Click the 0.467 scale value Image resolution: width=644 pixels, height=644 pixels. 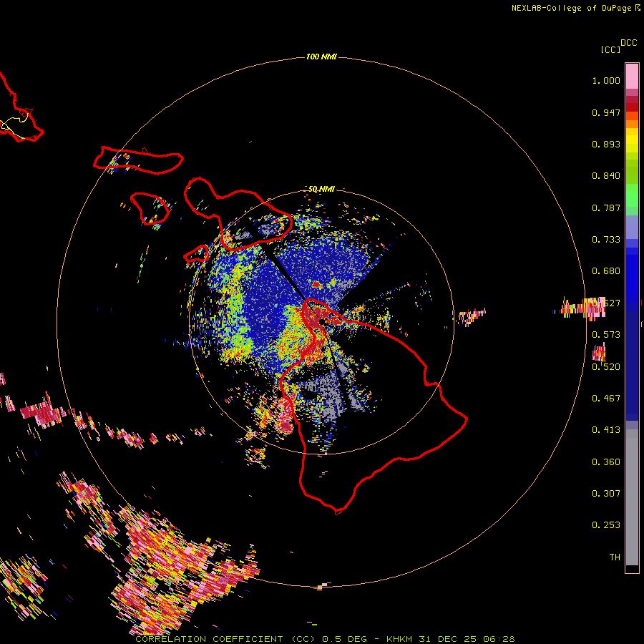click(x=606, y=399)
